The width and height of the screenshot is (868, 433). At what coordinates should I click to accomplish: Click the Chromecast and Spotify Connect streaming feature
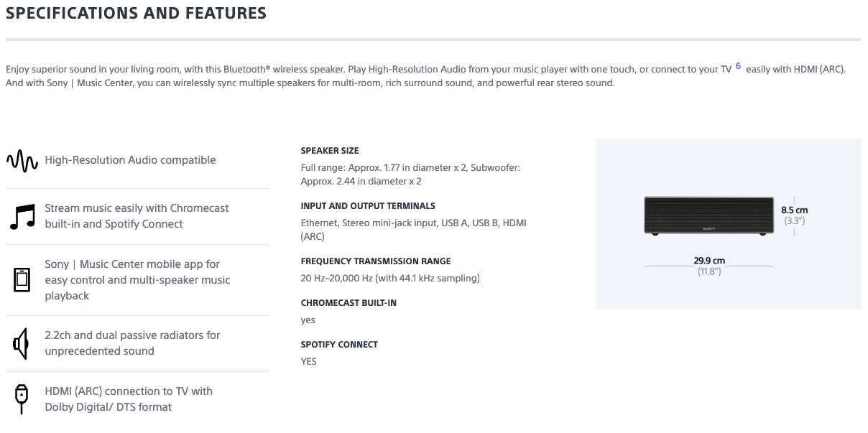137,216
